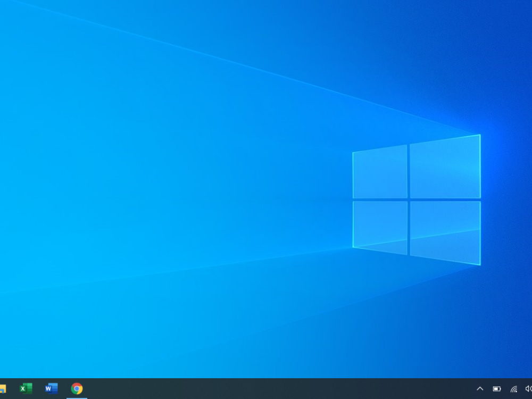Click the upper-right pane of the Windows logo

(x=445, y=168)
